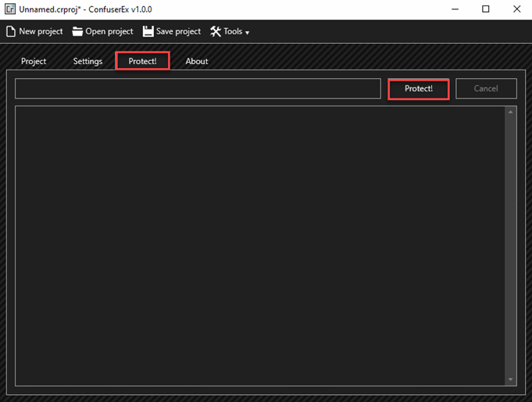Switch to the Settings tab
532x402 pixels.
87,61
